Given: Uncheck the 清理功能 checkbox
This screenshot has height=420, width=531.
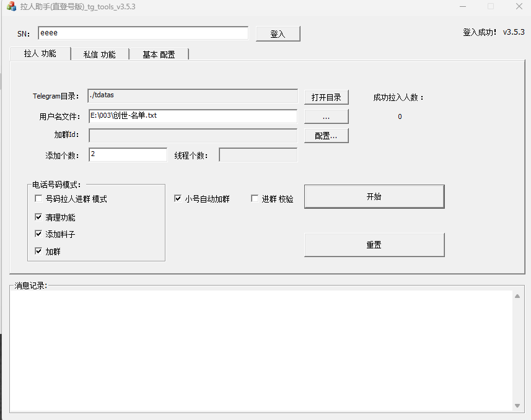Looking at the screenshot, I should 39,217.
